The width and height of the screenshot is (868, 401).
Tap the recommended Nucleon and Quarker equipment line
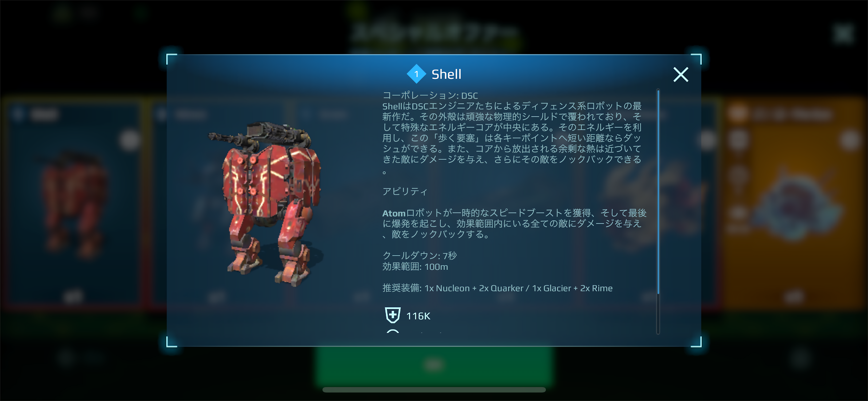tap(497, 288)
